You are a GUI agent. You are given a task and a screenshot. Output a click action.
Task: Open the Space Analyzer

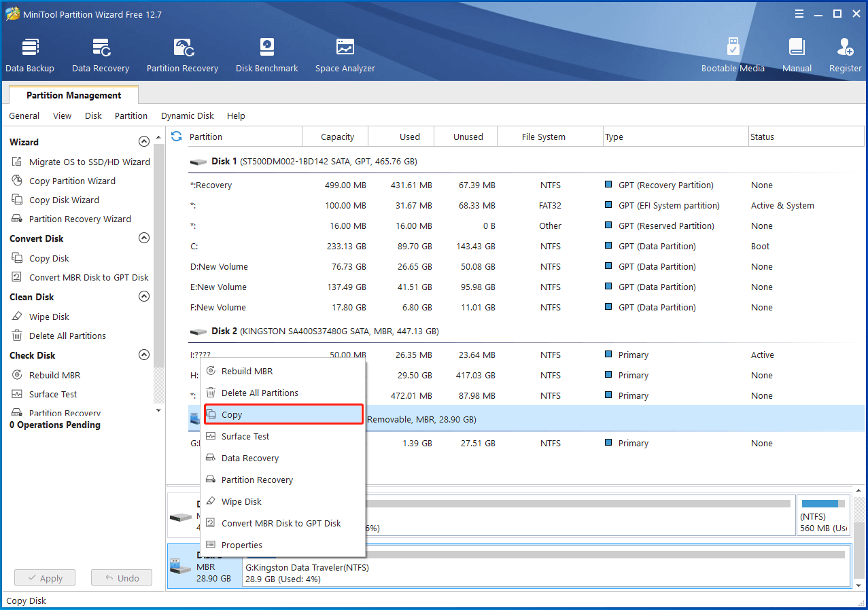pos(345,56)
